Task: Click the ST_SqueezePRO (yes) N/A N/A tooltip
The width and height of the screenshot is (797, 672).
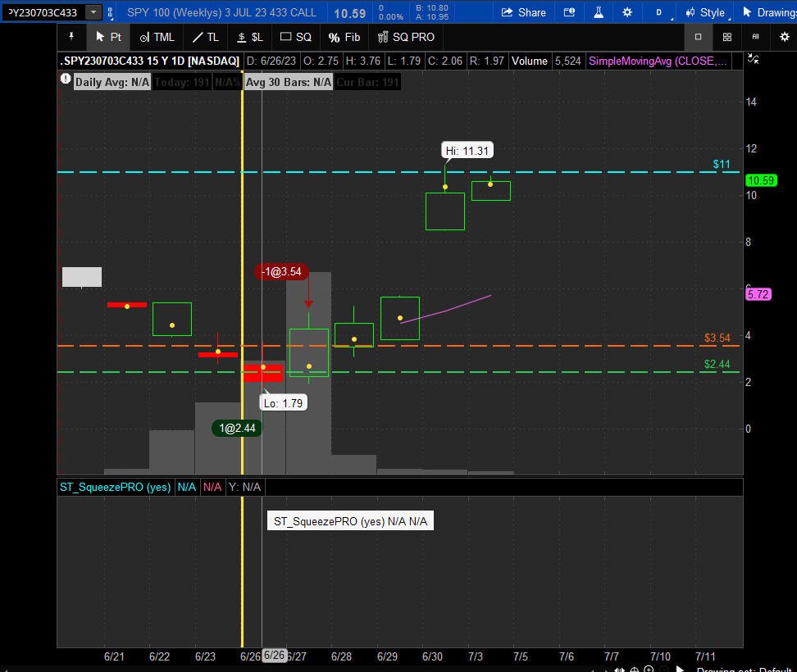Action: (350, 521)
